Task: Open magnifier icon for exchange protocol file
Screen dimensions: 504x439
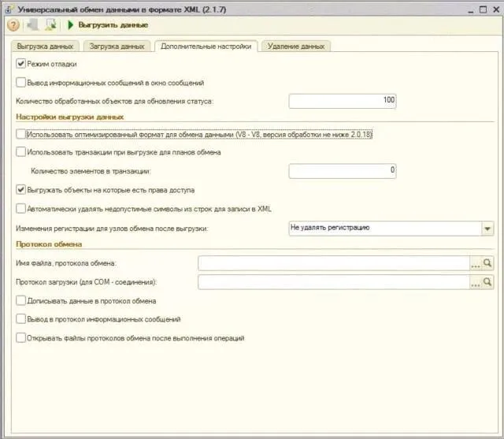Action: [x=487, y=263]
